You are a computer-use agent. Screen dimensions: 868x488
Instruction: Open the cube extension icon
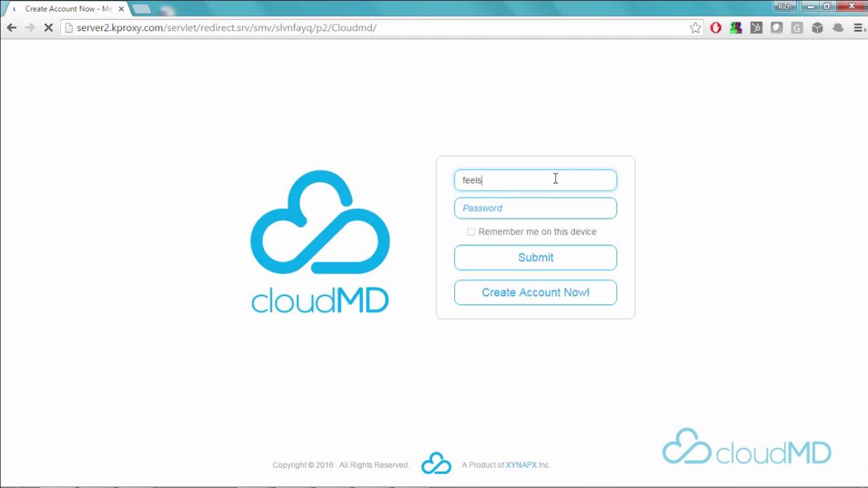[x=817, y=28]
